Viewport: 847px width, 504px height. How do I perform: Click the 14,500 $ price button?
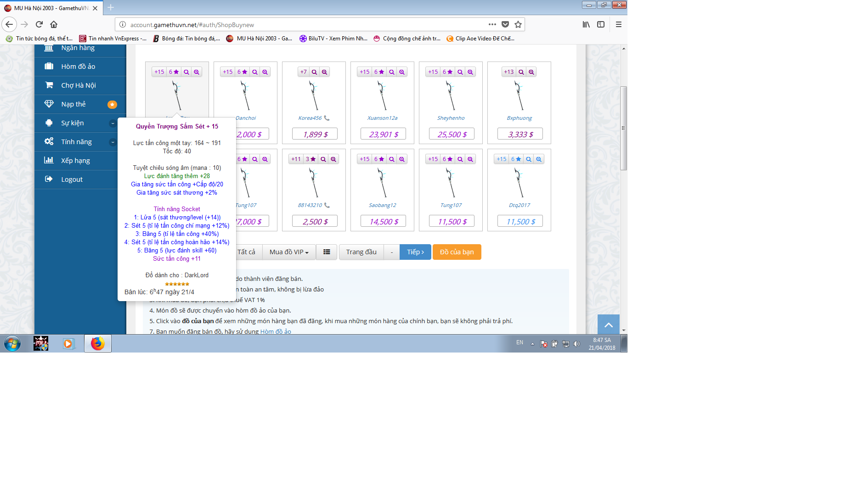(384, 221)
